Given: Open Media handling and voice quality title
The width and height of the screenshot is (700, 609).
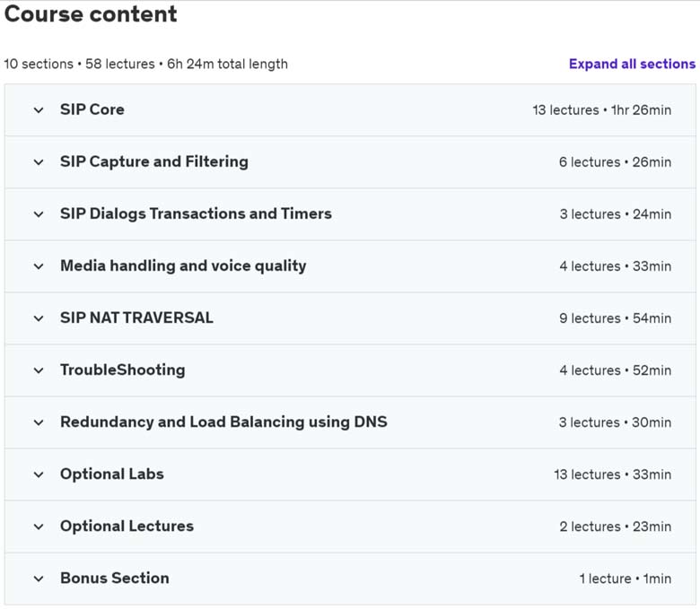Looking at the screenshot, I should tap(183, 265).
